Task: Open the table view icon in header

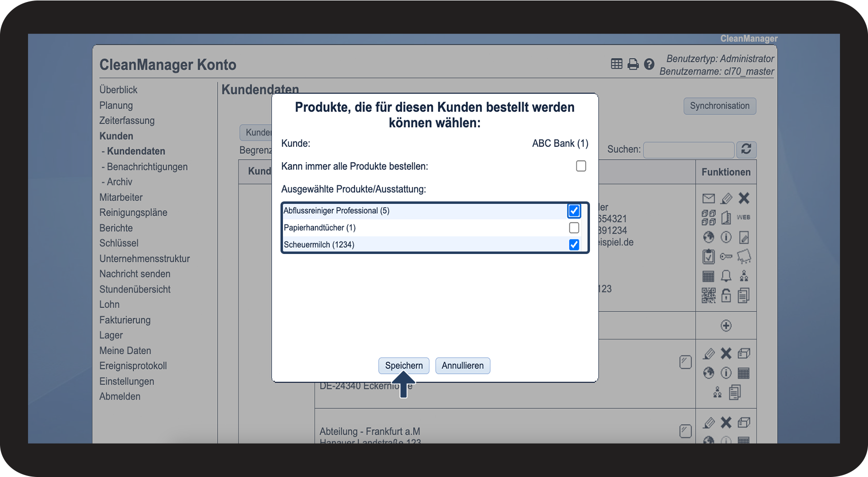Action: [x=616, y=64]
